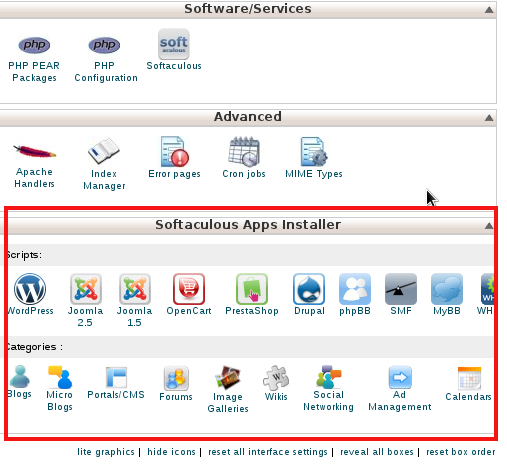
Task: Open PHP PEAR Packages
Action: [x=34, y=45]
